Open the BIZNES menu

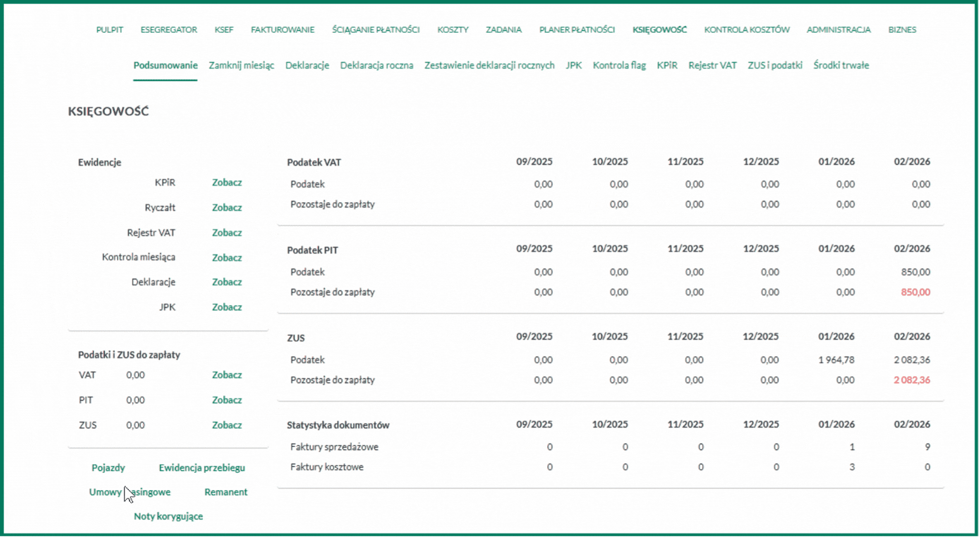click(x=902, y=30)
